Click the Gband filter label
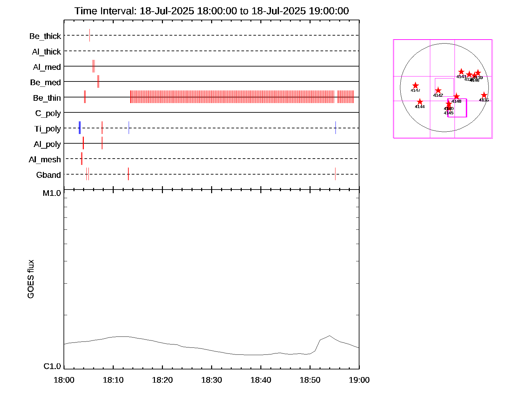 (49, 175)
